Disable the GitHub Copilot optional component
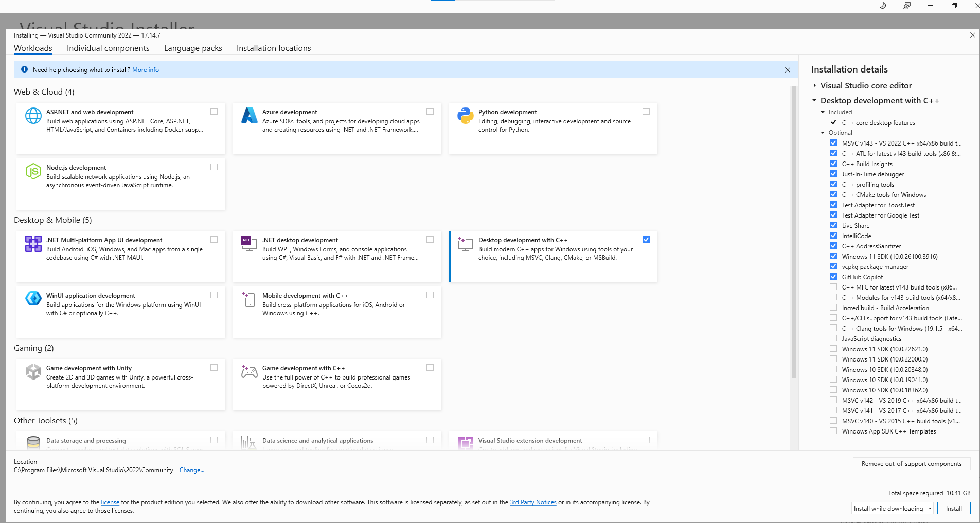The width and height of the screenshot is (980, 523). (x=833, y=277)
